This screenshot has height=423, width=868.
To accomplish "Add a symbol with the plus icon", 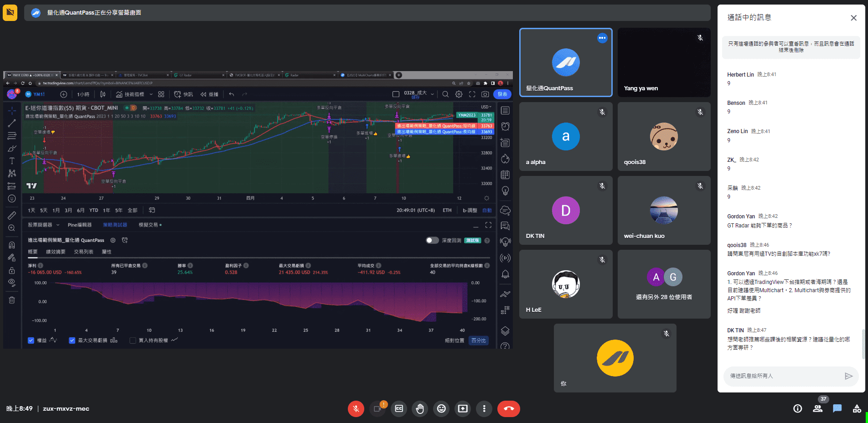I will pos(63,94).
